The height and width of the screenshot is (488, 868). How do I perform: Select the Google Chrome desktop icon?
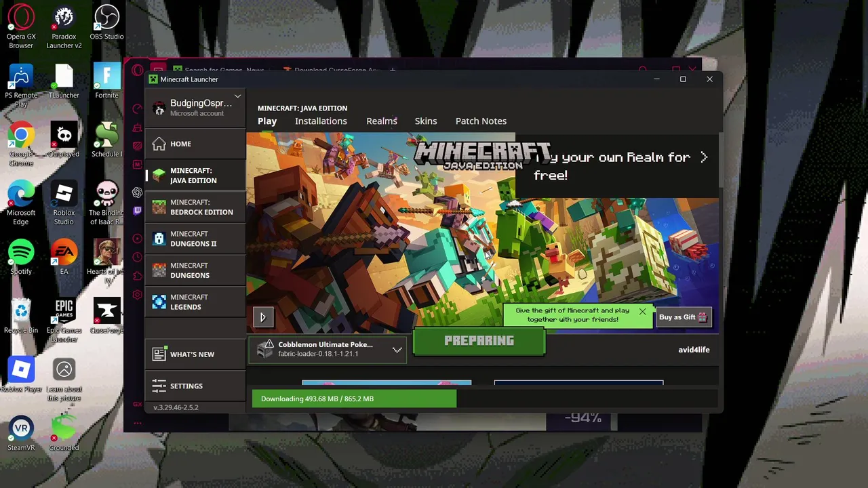(x=21, y=144)
